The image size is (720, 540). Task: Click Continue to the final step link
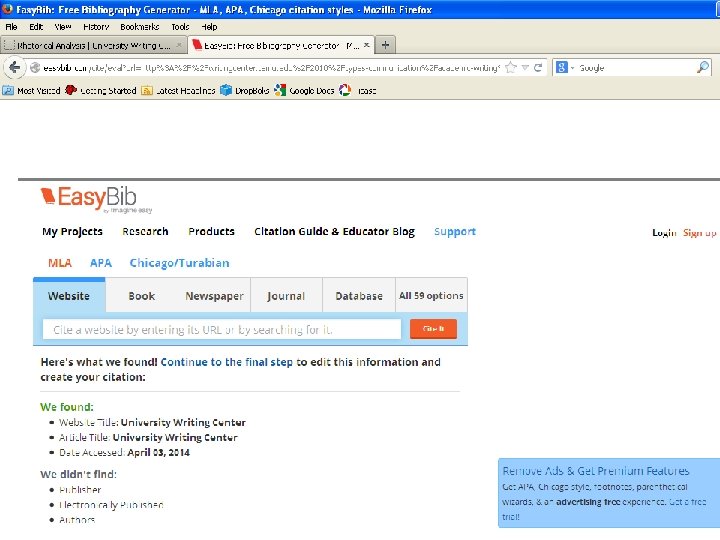pos(226,362)
